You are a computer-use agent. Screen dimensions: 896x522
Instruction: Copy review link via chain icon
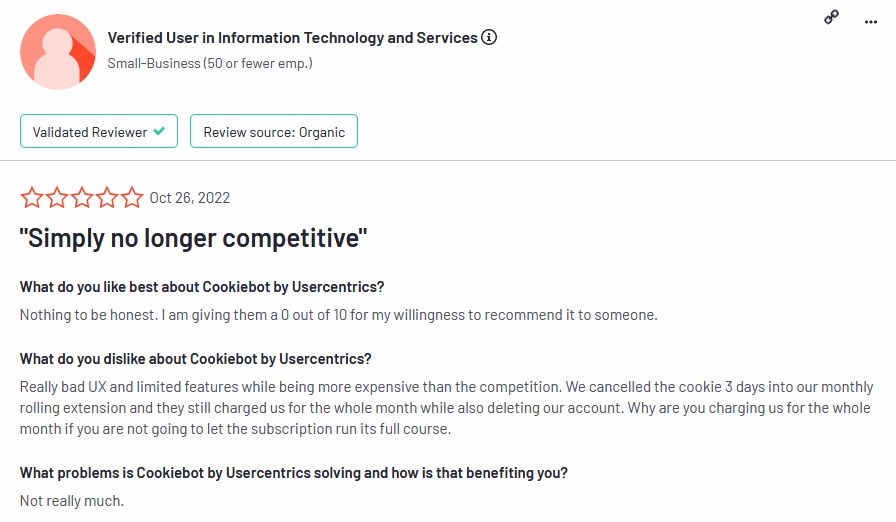point(831,17)
